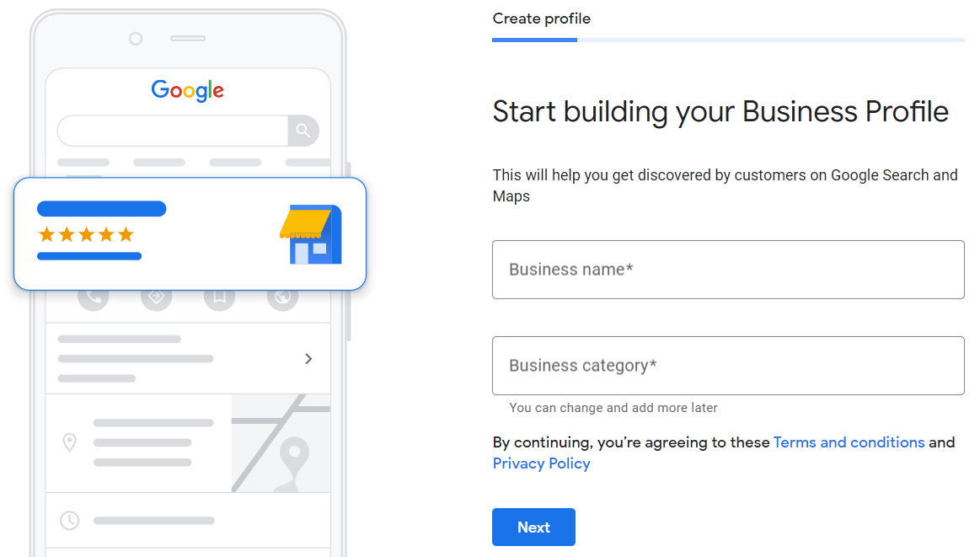Click the storefront shop icon
This screenshot has width=980, height=557.
click(310, 235)
